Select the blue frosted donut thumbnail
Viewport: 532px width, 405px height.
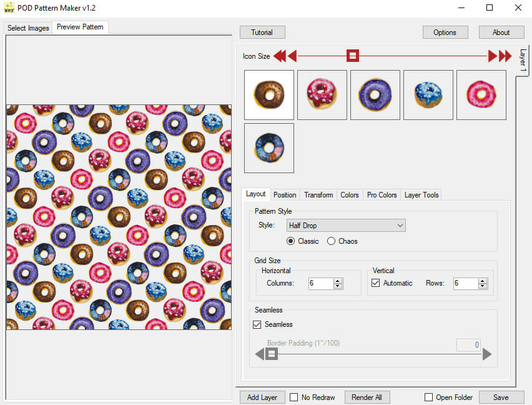click(x=428, y=95)
